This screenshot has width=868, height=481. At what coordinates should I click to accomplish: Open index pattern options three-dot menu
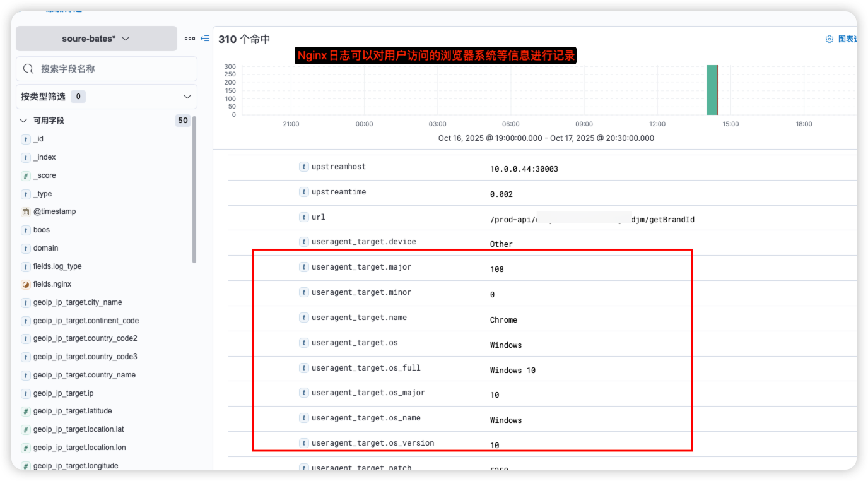pos(190,39)
